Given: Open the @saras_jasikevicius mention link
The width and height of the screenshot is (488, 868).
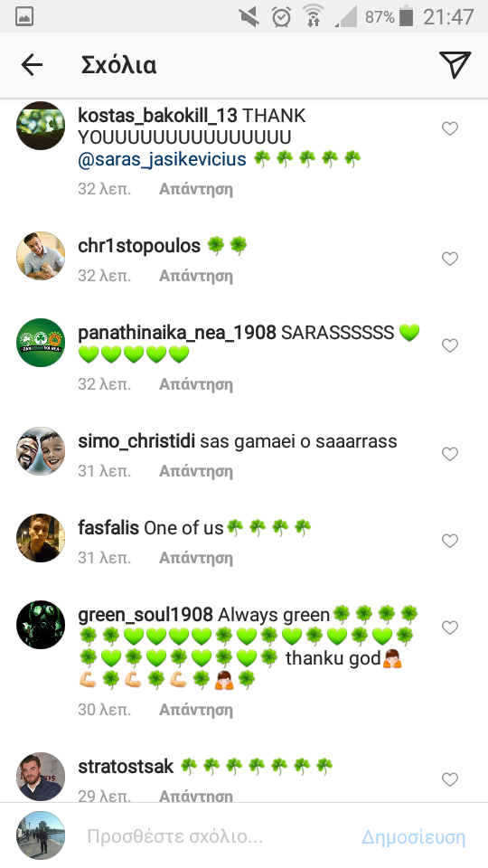Looking at the screenshot, I should (x=162, y=159).
